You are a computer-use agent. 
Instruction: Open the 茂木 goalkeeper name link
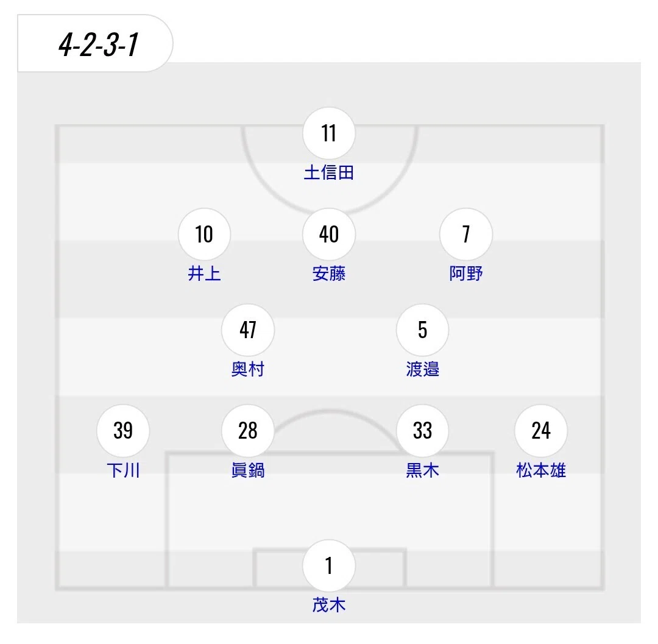(328, 605)
